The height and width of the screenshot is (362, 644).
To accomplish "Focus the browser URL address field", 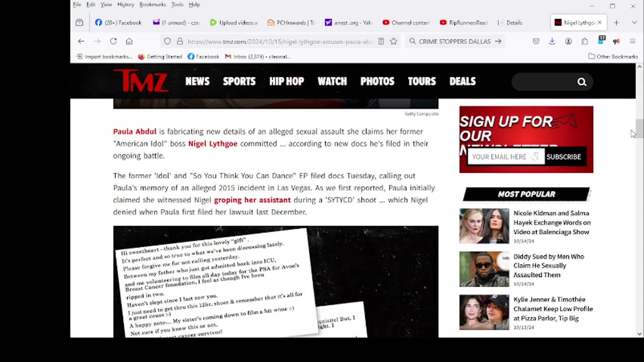I will pos(279,41).
